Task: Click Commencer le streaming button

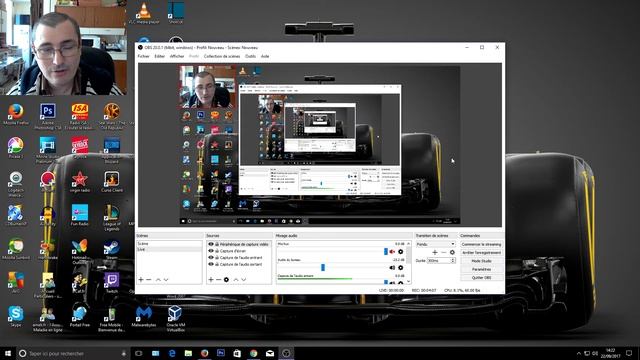Action: pos(481,244)
